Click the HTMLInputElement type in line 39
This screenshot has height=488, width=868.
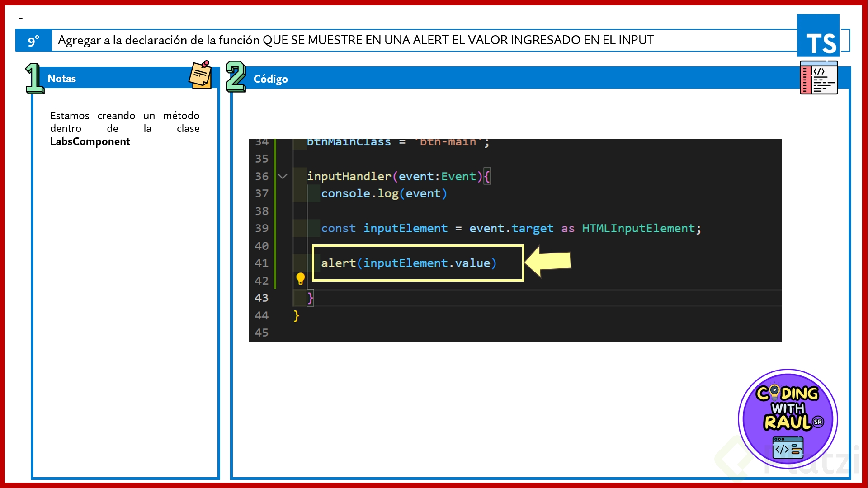[638, 228]
